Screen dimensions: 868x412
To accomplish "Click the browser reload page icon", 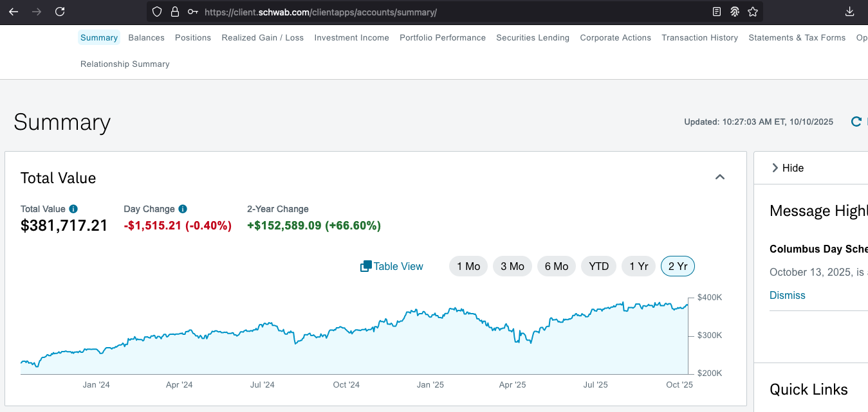I will coord(60,12).
